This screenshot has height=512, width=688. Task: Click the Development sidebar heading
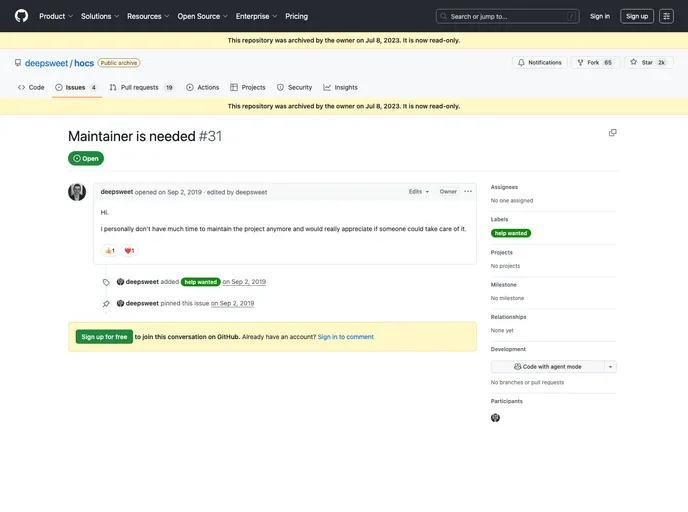pos(508,349)
